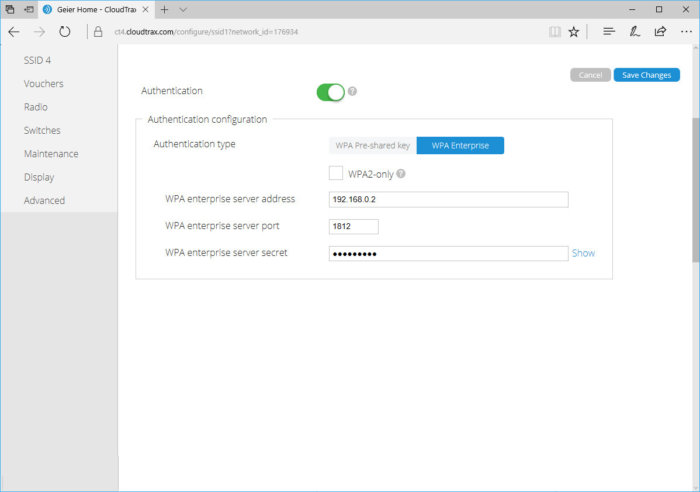Click the browser forward arrow

click(x=39, y=32)
